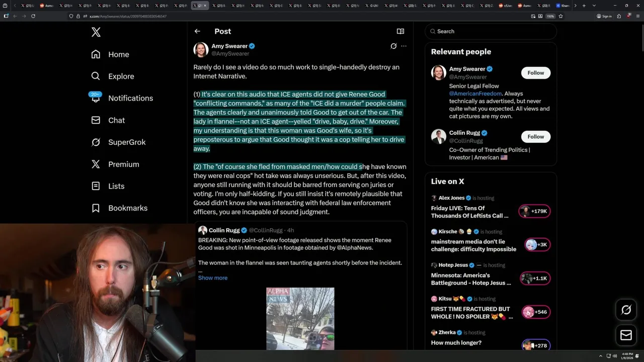Open the three-dot more menu on the post
Image resolution: width=644 pixels, height=362 pixels.
tap(404, 46)
